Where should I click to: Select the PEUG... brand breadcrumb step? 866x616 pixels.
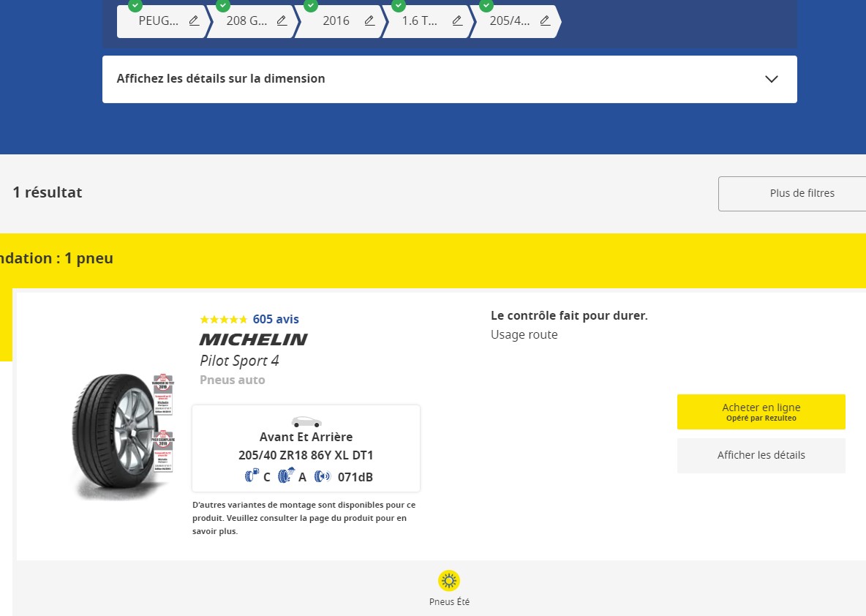[x=159, y=21]
